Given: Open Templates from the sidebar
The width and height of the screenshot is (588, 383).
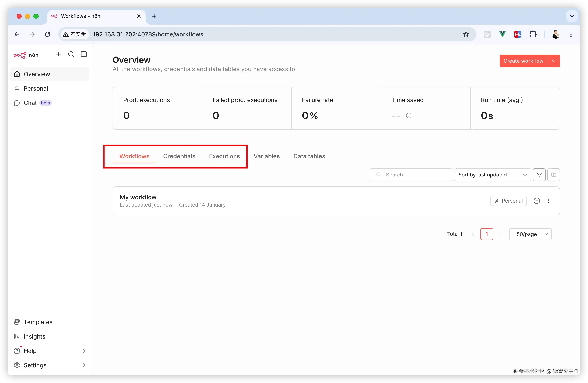Looking at the screenshot, I should coord(38,322).
